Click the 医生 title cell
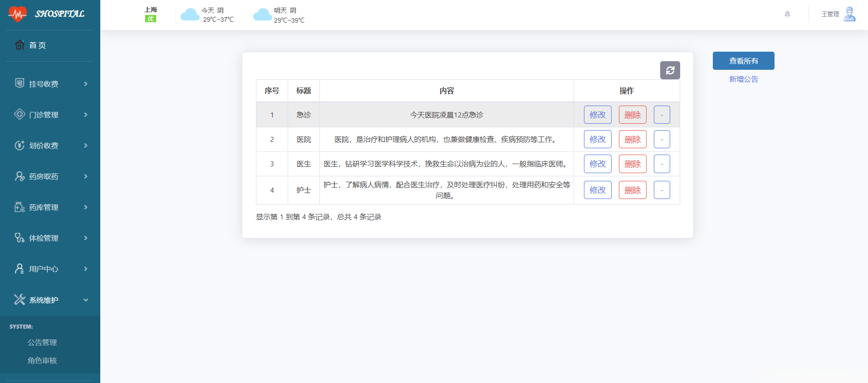The image size is (868, 383). tap(304, 164)
